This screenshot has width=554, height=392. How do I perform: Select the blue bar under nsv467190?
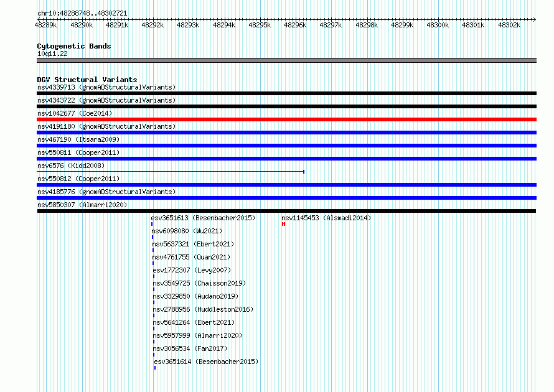tap(286, 146)
